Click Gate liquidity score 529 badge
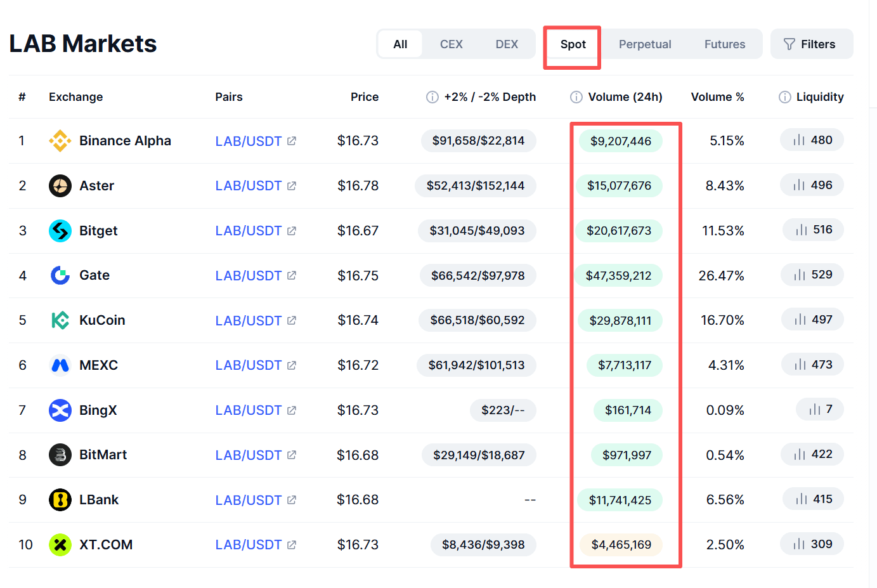This screenshot has height=588, width=877. point(812,275)
